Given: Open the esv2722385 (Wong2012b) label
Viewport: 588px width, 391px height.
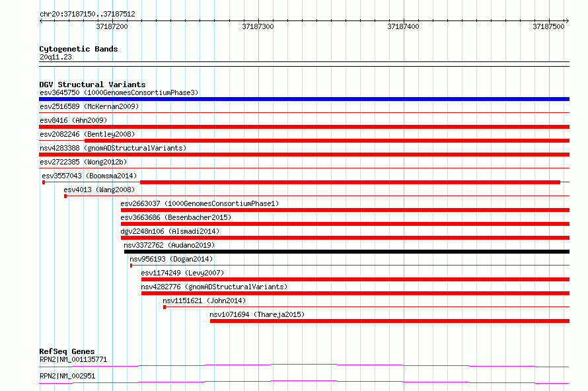Looking at the screenshot, I should 83,162.
